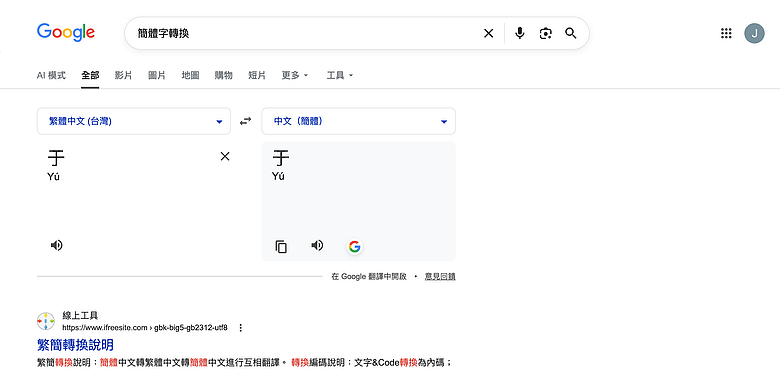This screenshot has height=372, width=780.
Task: Open more options for ifreesite result
Action: pyautogui.click(x=241, y=328)
